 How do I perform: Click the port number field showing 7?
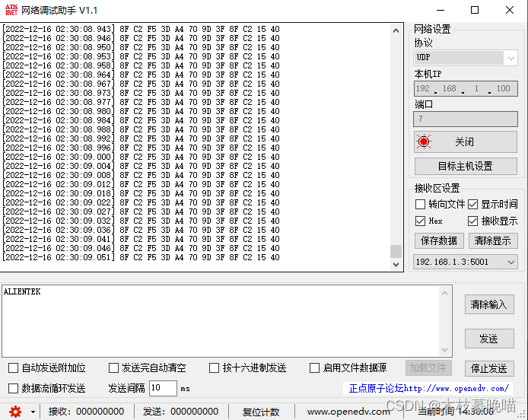pos(466,119)
